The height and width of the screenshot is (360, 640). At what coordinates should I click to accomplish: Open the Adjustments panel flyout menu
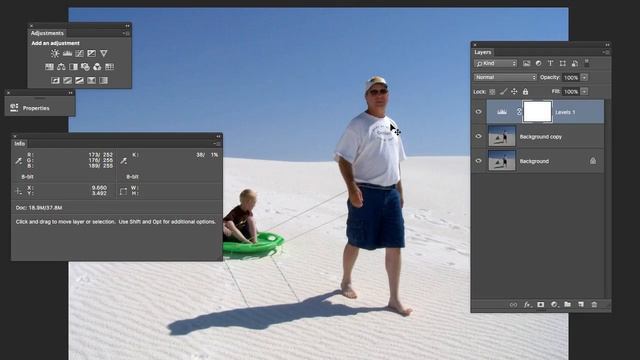127,33
